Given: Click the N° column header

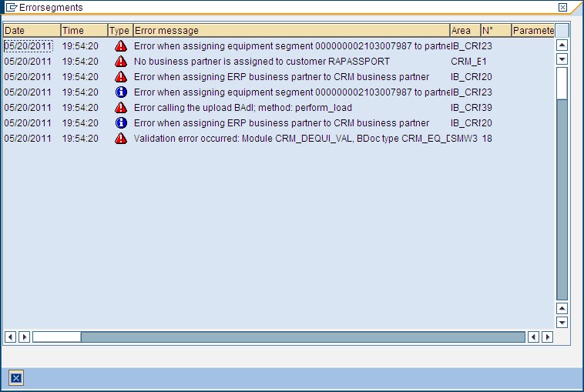Looking at the screenshot, I should [x=496, y=31].
